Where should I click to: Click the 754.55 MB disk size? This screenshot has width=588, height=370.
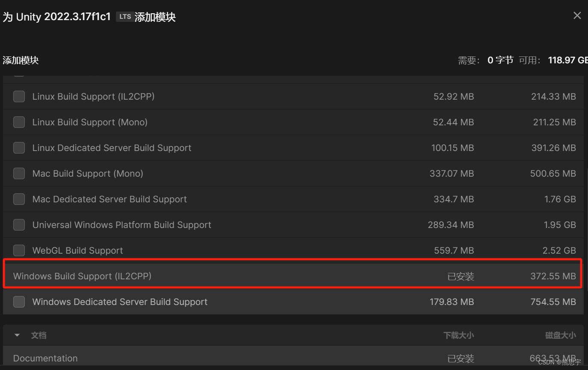[553, 302]
